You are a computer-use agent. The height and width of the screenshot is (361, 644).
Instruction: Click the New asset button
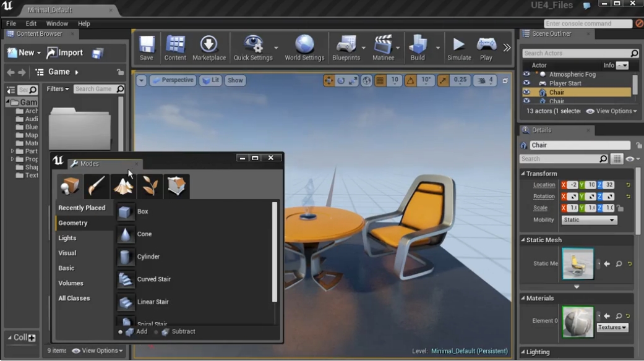[x=24, y=53]
